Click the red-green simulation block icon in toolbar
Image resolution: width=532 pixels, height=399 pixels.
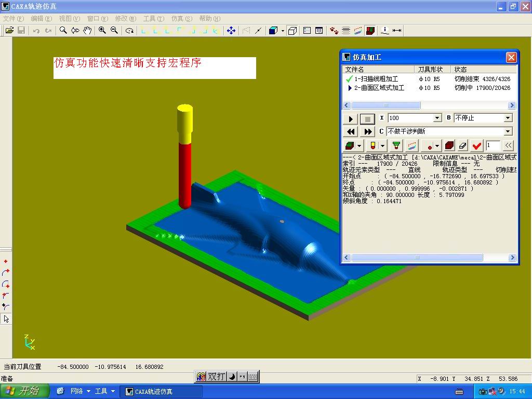coord(370,31)
